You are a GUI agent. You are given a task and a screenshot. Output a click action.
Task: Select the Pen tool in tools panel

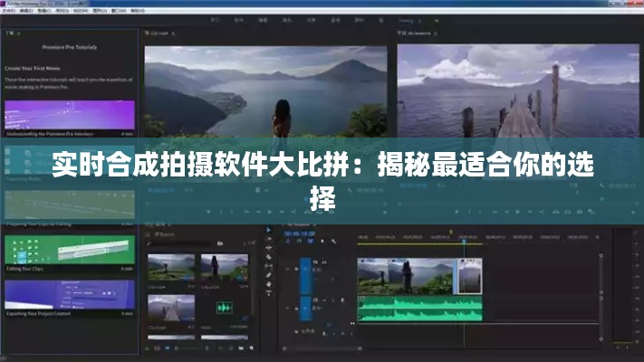point(268,275)
